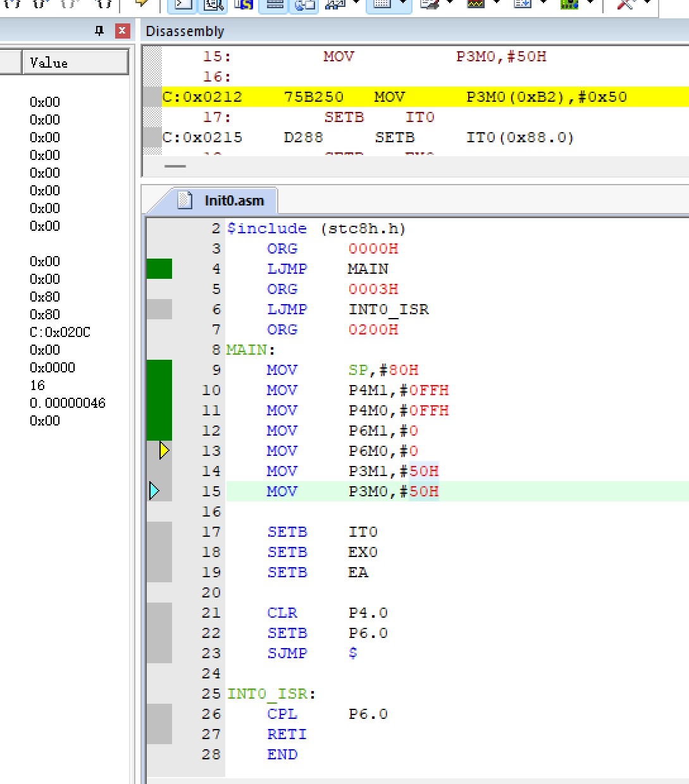Open the Watch windows toolbar icon
The height and width of the screenshot is (784, 689).
click(335, 5)
